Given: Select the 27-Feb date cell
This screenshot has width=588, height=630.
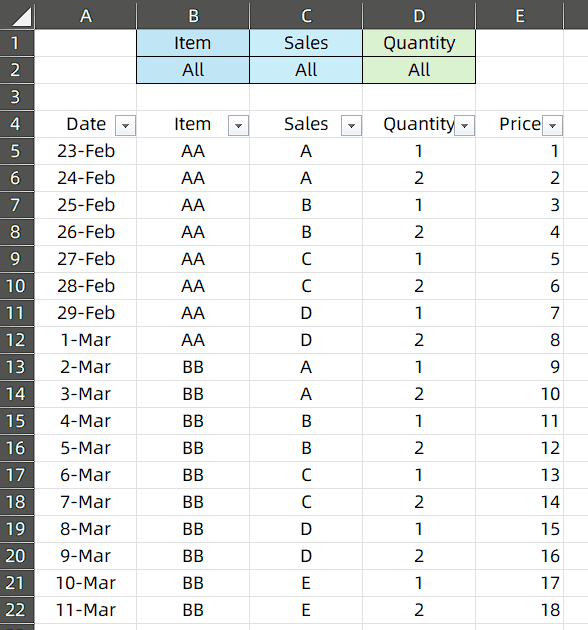Looking at the screenshot, I should point(86,259).
